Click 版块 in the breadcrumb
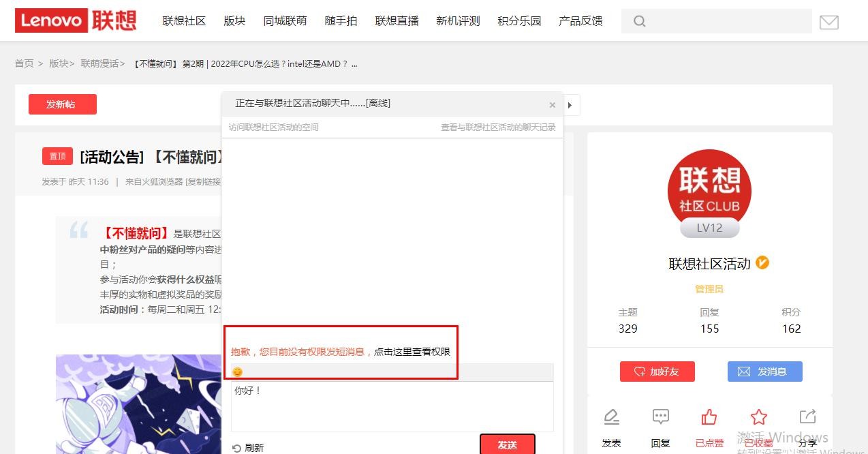 coord(59,63)
